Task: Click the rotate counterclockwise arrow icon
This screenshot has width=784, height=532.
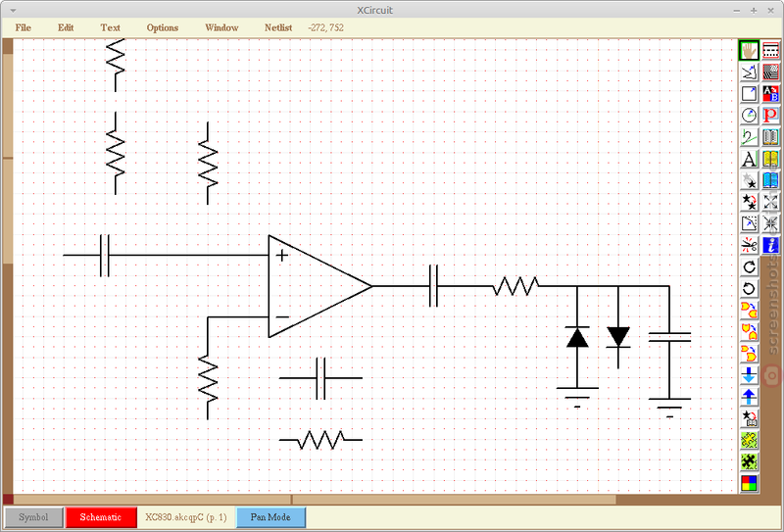Action: [749, 288]
